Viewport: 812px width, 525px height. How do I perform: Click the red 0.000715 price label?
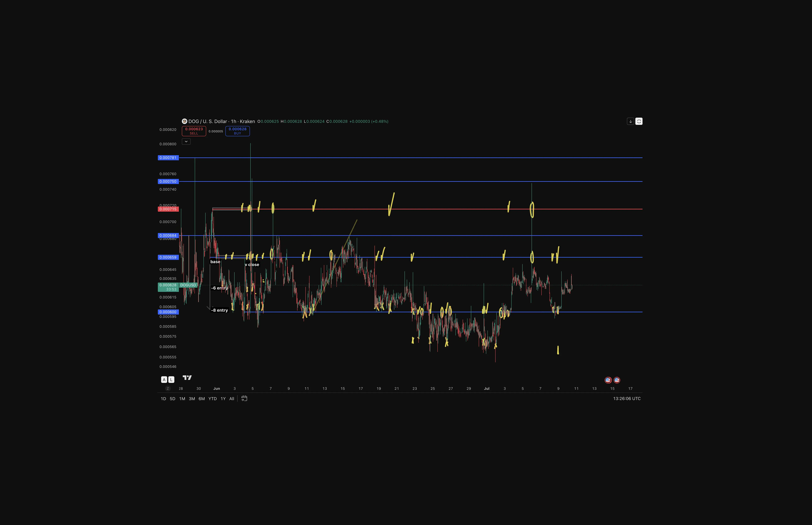[x=168, y=209]
